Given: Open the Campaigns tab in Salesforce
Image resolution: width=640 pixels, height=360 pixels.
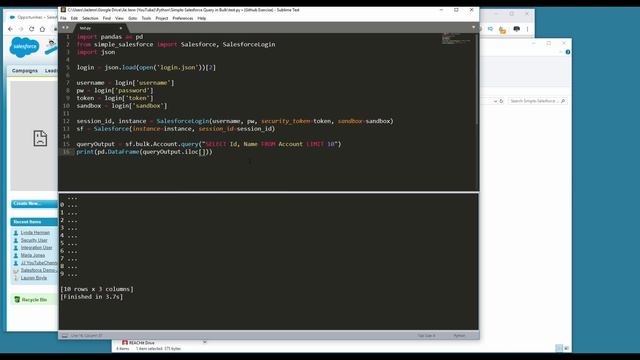Looking at the screenshot, I should (24, 71).
